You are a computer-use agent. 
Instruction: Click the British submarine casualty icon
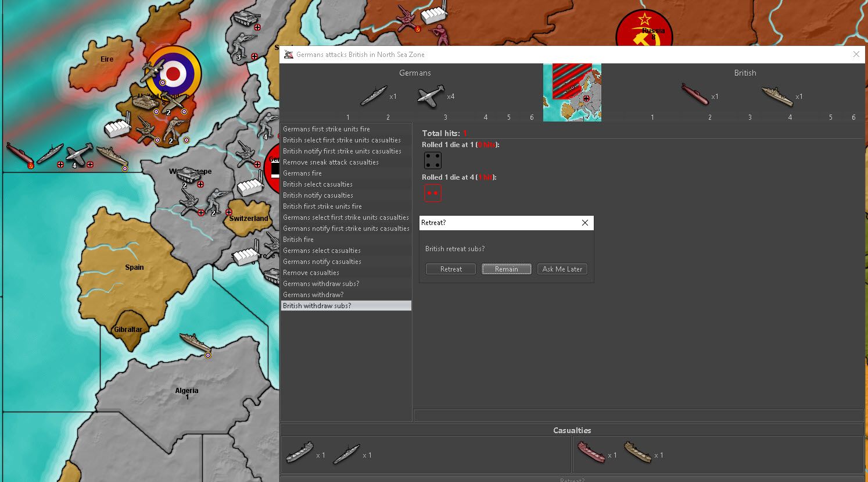(591, 452)
